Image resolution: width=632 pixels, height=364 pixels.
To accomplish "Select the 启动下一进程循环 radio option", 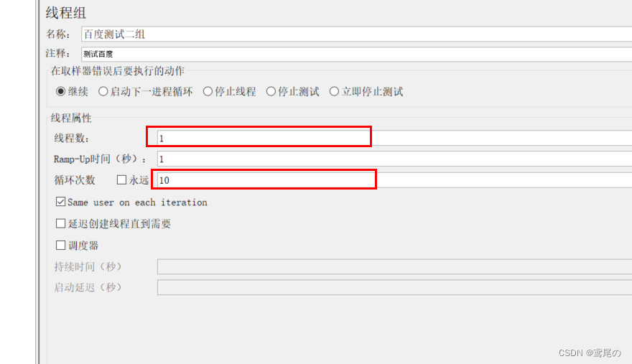I will pyautogui.click(x=103, y=92).
